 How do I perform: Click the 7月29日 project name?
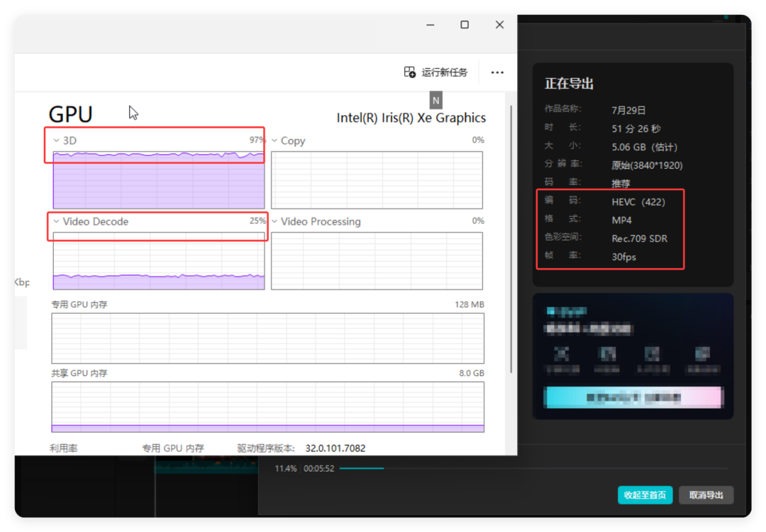click(628, 111)
